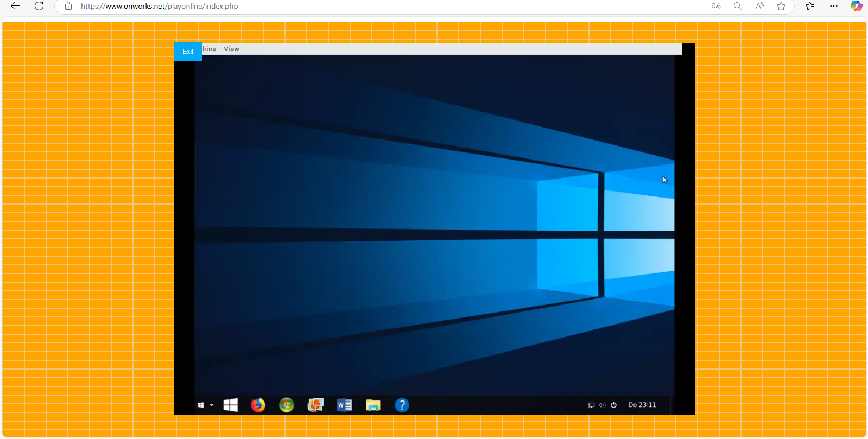Open the partially hidden Machine menu
868x439 pixels.
point(209,49)
